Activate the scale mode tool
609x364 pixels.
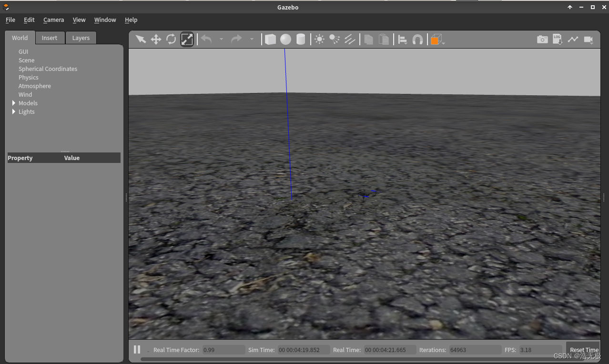[187, 39]
